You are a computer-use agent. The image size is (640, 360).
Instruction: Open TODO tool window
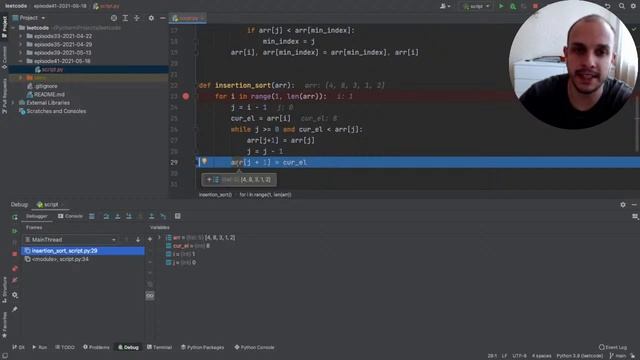tap(65, 347)
